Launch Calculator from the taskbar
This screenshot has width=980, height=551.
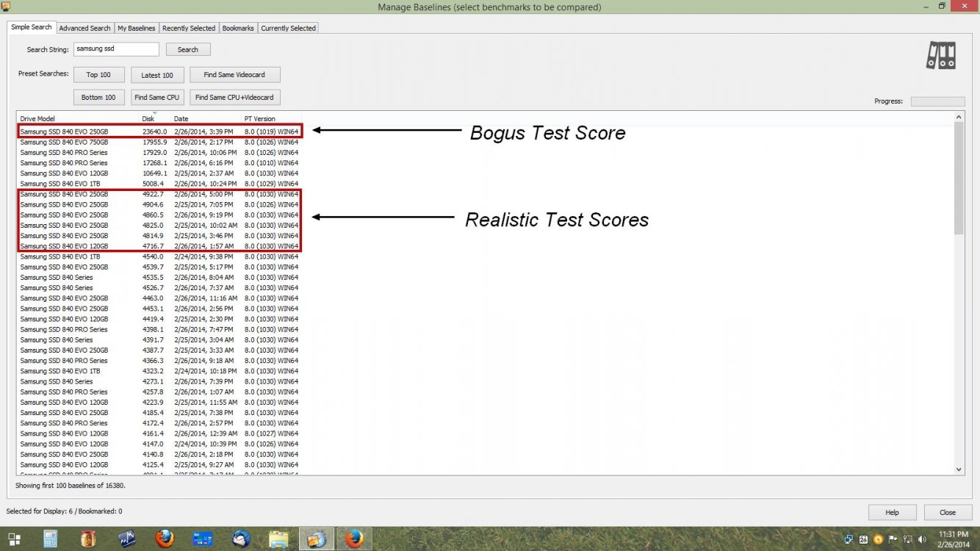51,539
